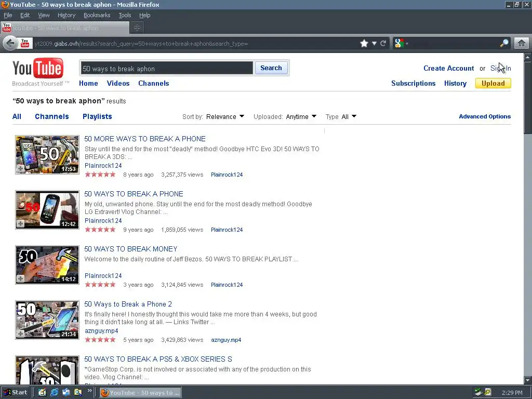Open Create Account link
The image size is (532, 399).
pyautogui.click(x=448, y=68)
